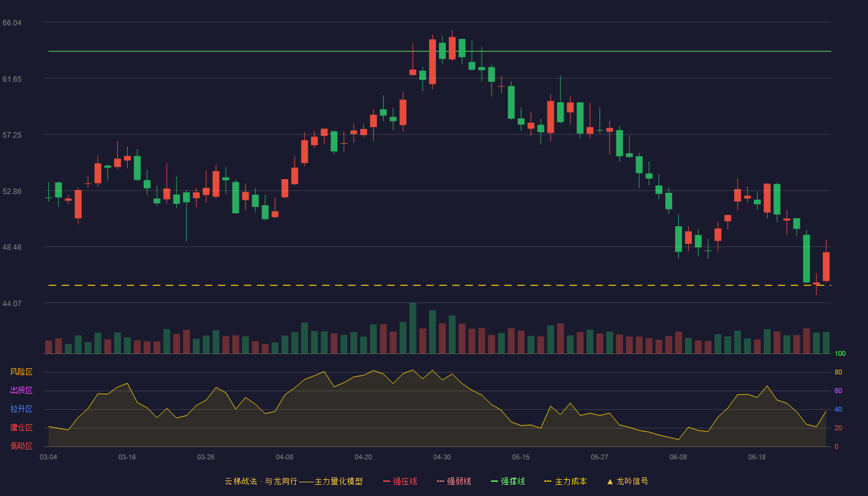Click the 风险区 zone label

(x=21, y=372)
